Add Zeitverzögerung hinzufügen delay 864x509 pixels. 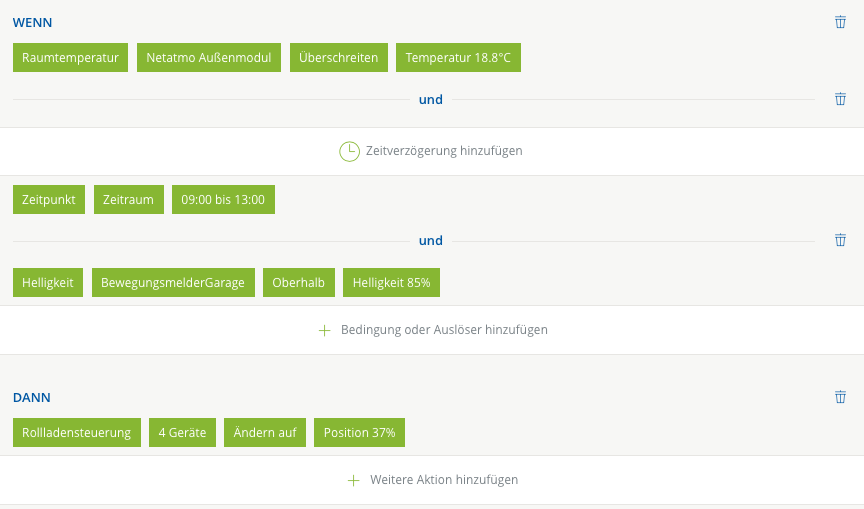pyautogui.click(x=444, y=151)
